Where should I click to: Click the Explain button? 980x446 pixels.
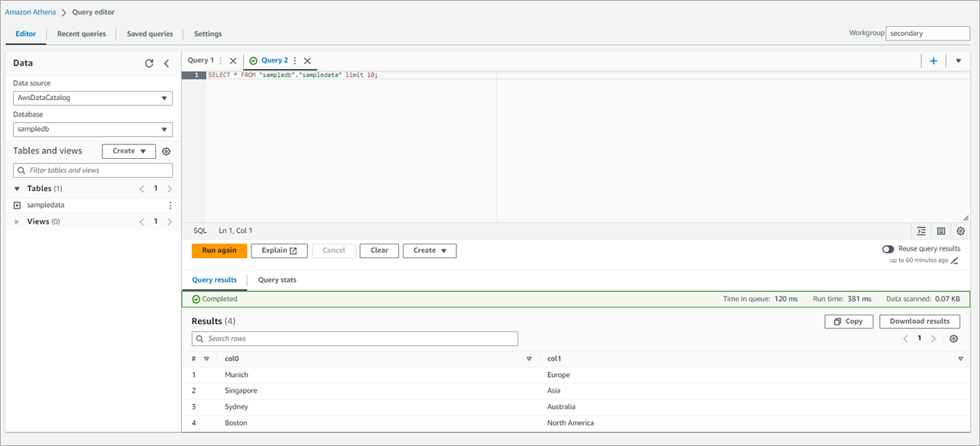(279, 250)
